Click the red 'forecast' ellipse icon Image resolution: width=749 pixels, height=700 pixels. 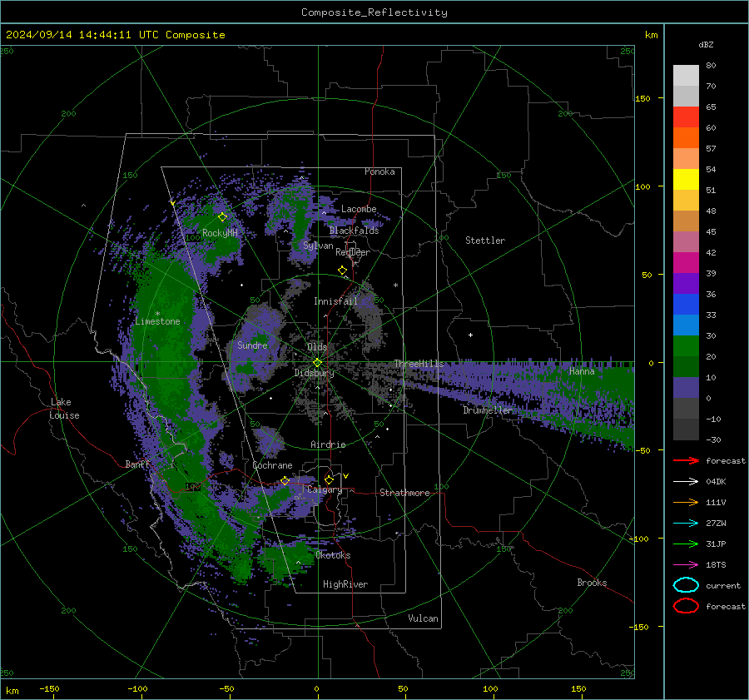coord(686,606)
